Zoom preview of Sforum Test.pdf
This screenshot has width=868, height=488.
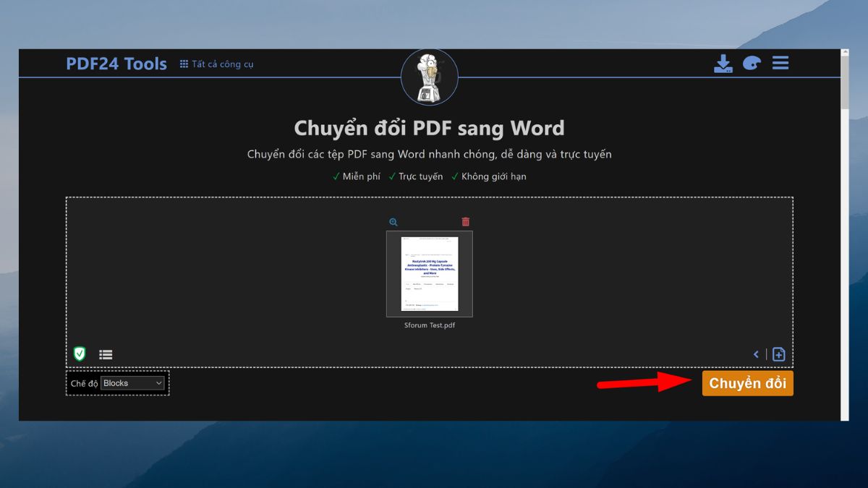(x=393, y=222)
